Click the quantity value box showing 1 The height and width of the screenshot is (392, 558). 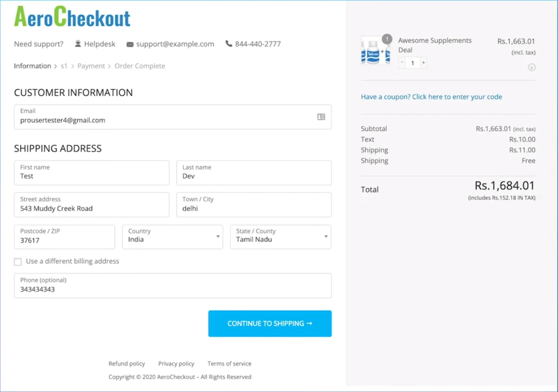coord(413,63)
